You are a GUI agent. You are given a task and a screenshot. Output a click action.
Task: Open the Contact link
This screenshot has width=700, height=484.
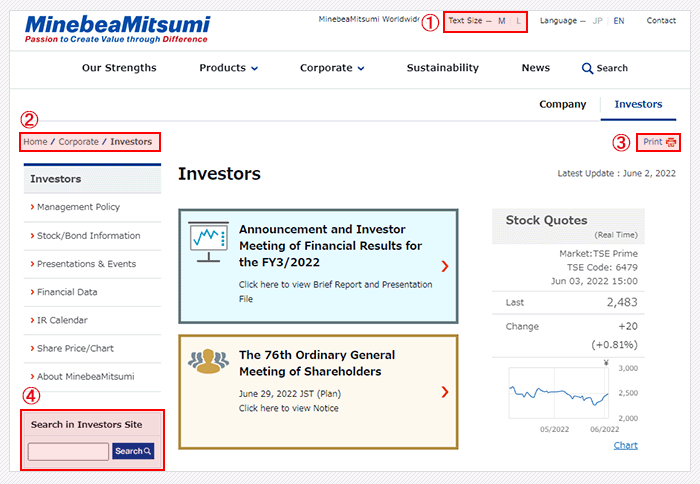point(661,21)
